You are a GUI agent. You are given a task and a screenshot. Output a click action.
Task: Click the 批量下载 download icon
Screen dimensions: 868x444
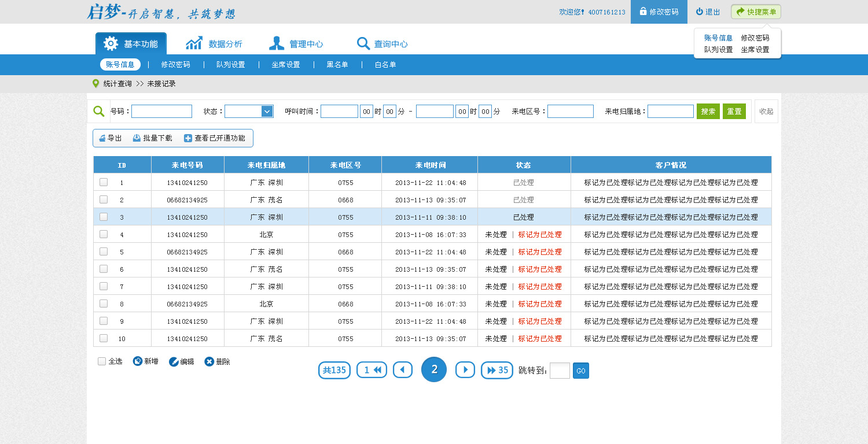[137, 138]
